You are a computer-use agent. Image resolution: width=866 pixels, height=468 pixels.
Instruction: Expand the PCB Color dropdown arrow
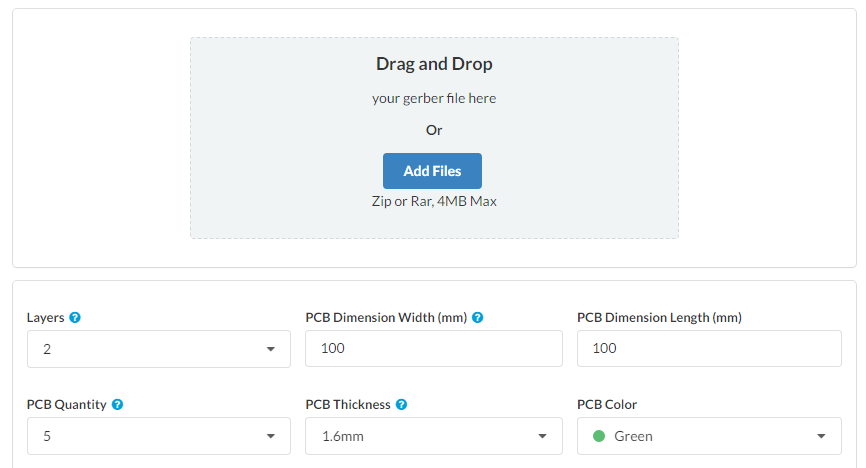(821, 436)
